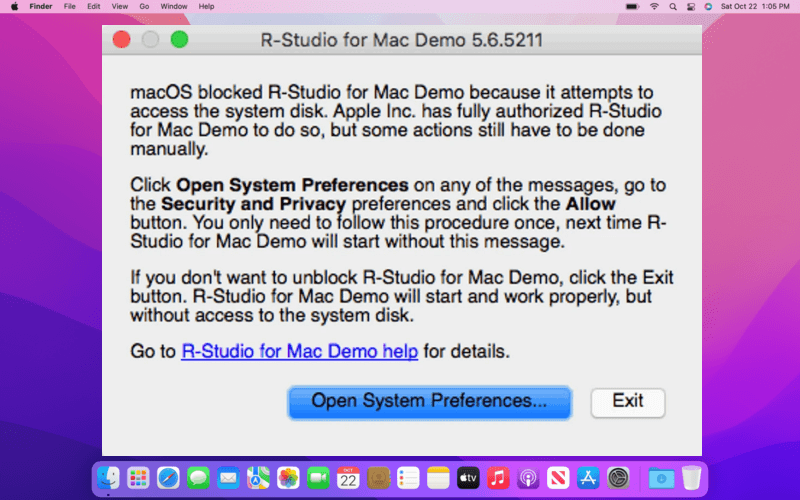
Task: Launch FaceTime from the Dock
Action: click(x=318, y=479)
